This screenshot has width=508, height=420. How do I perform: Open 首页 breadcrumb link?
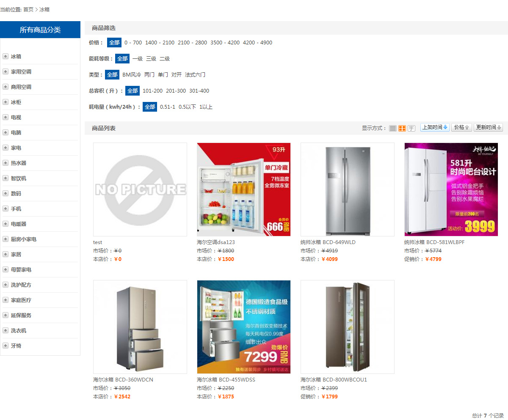pyautogui.click(x=28, y=9)
